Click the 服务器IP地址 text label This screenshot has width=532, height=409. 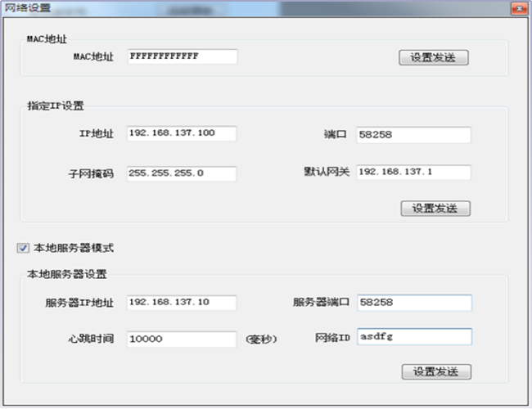tap(80, 303)
